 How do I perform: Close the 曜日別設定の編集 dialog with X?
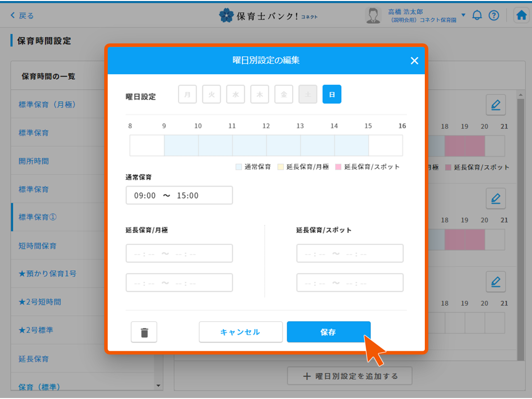coord(414,61)
